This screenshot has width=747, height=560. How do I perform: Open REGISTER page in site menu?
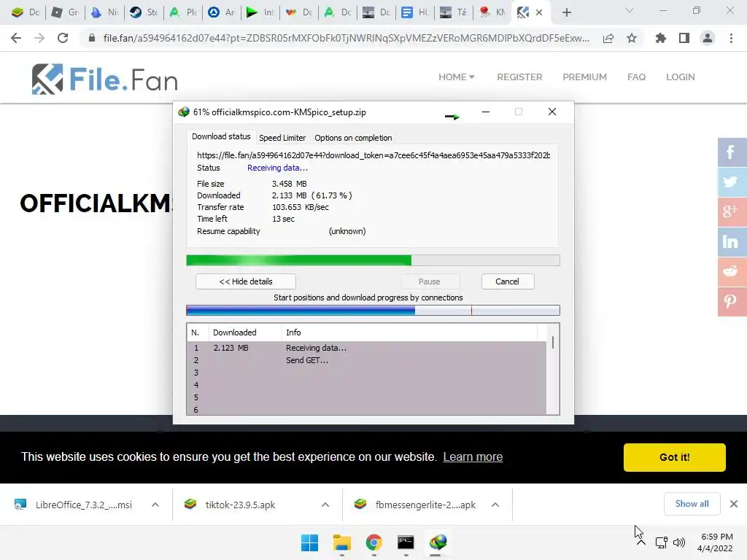click(x=519, y=77)
